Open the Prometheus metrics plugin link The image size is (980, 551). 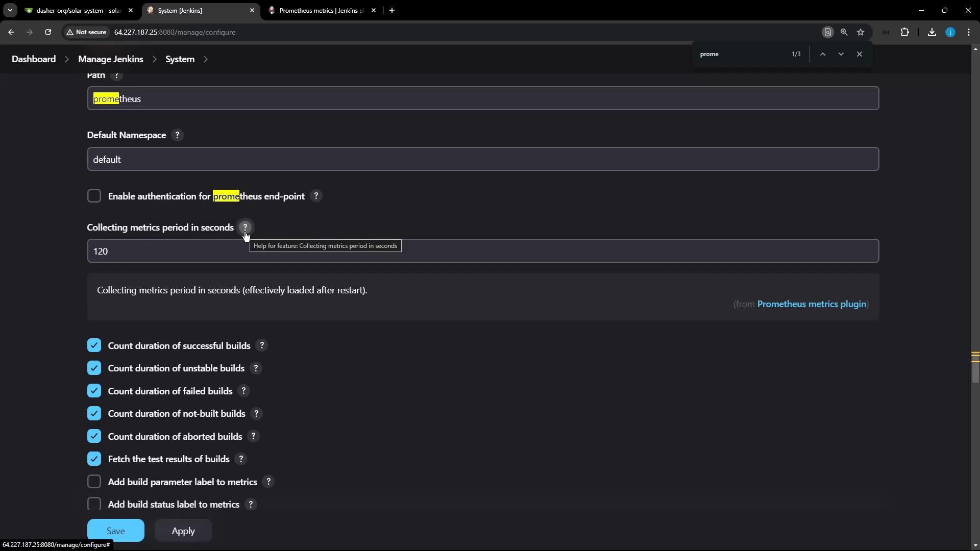pos(812,304)
